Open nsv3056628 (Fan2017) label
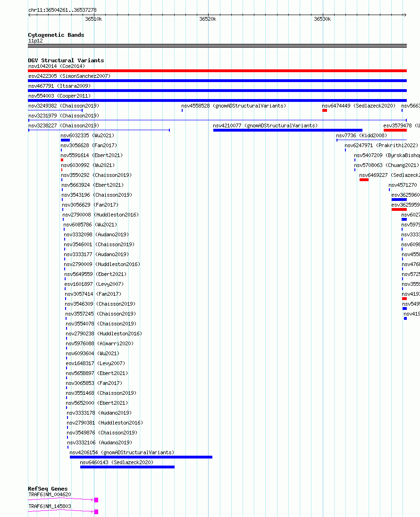The height and width of the screenshot is (517, 420). pos(89,145)
